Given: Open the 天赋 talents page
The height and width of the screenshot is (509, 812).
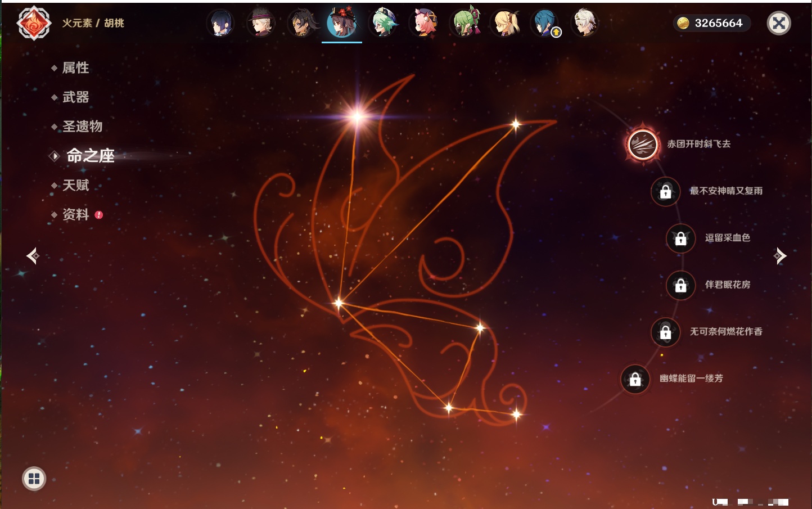Looking at the screenshot, I should pyautogui.click(x=75, y=185).
